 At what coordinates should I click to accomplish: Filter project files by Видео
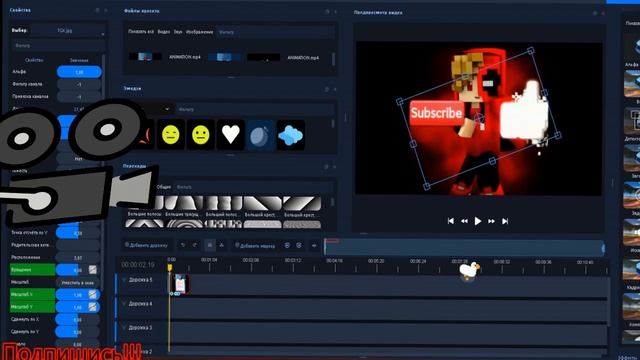[164, 31]
